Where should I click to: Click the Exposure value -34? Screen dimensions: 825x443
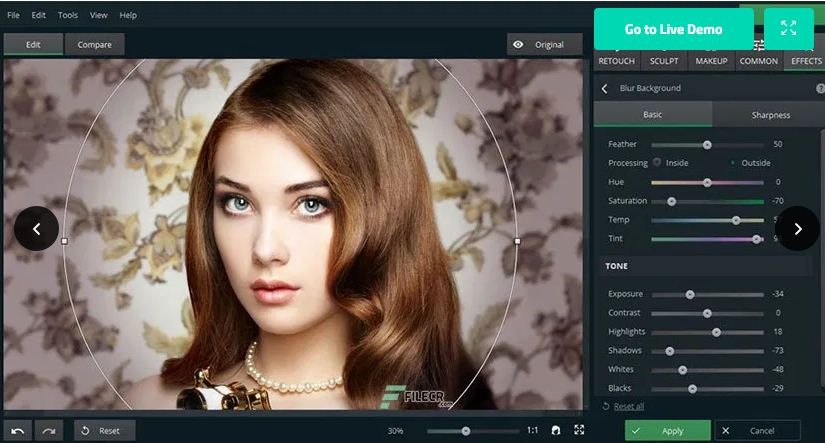click(778, 294)
